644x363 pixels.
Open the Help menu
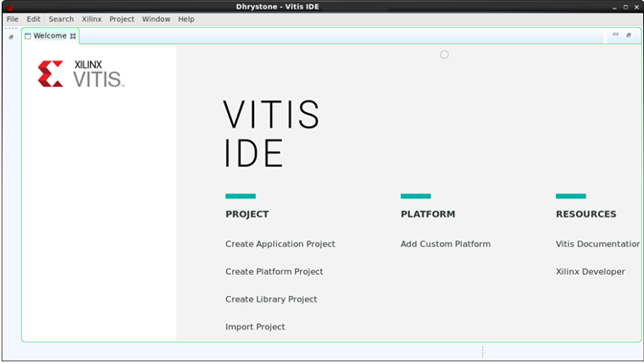coord(186,19)
